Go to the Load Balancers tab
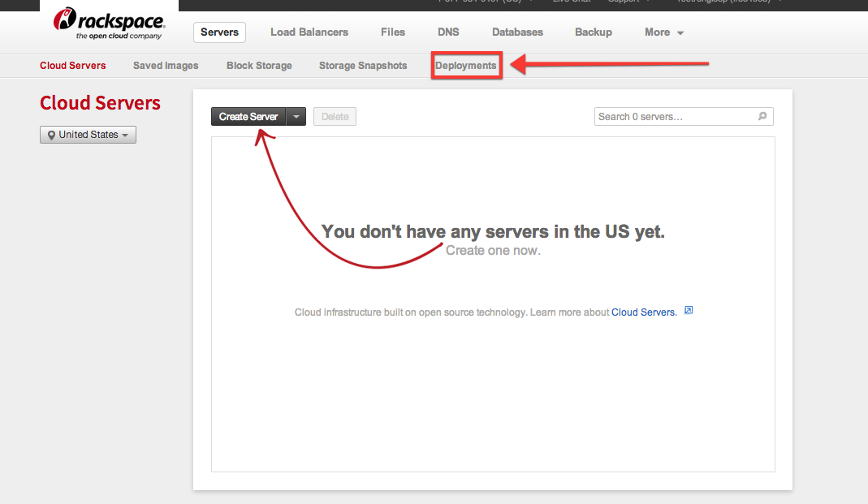This screenshot has width=868, height=504. pyautogui.click(x=309, y=32)
